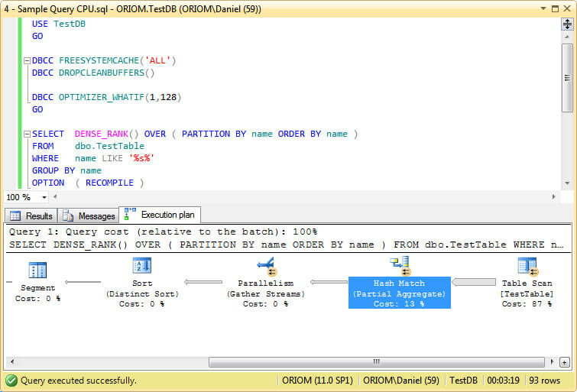The height and width of the screenshot is (392, 577).
Task: Click the OPTION ( RECOMPILE ) line
Action: coord(88,183)
